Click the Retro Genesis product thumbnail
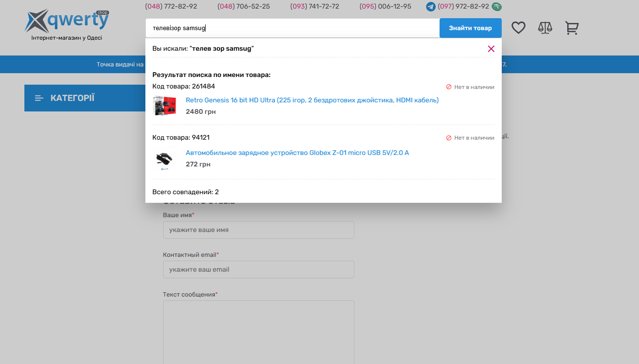This screenshot has height=364, width=639. 165,106
